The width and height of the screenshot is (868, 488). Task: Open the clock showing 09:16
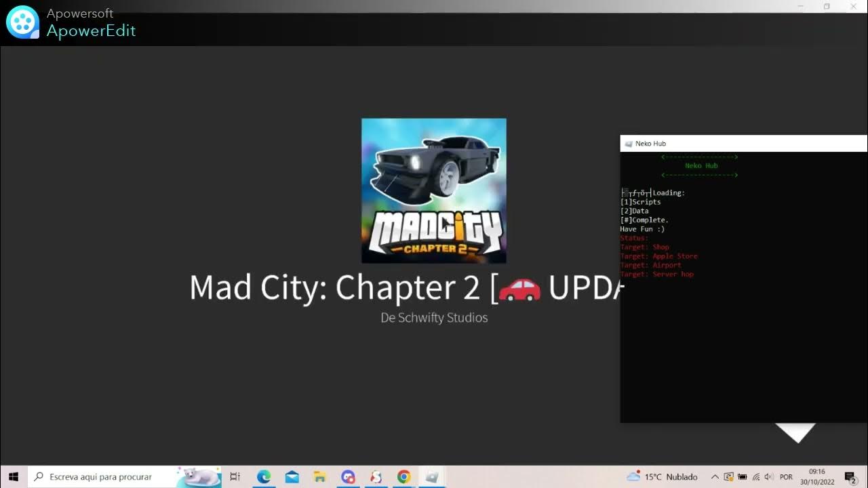(817, 477)
